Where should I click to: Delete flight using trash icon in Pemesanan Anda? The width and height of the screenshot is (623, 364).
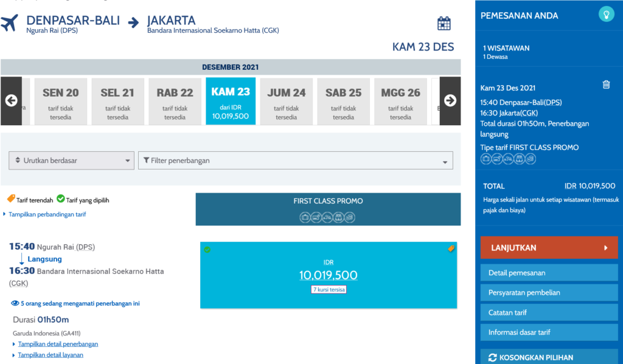click(606, 84)
